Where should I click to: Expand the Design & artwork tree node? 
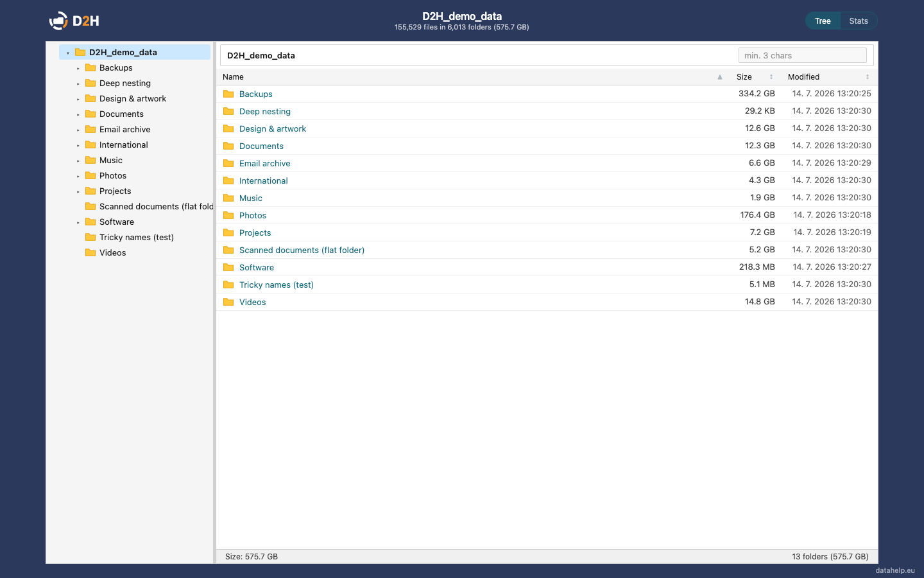(78, 99)
